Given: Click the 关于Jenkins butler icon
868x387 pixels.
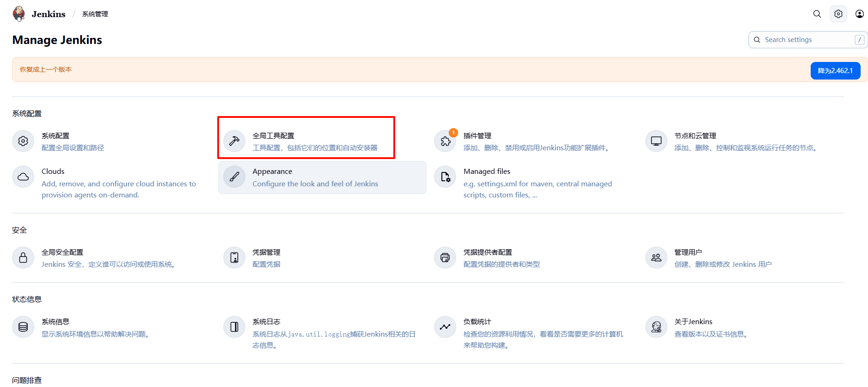Looking at the screenshot, I should [x=656, y=327].
